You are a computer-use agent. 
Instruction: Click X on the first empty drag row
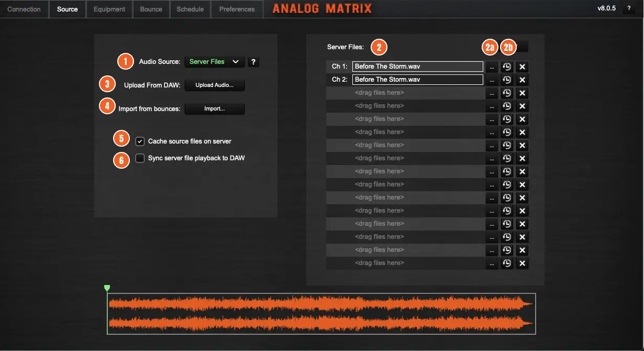click(522, 93)
